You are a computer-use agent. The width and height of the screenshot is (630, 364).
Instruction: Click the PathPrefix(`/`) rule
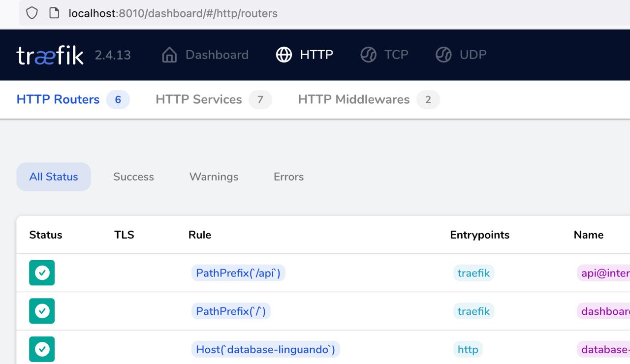pyautogui.click(x=231, y=311)
